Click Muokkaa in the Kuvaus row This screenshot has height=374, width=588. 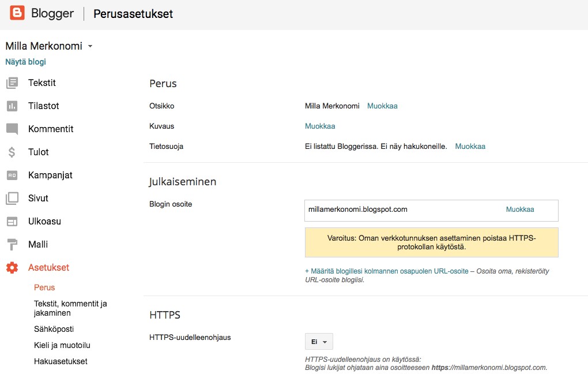(320, 126)
